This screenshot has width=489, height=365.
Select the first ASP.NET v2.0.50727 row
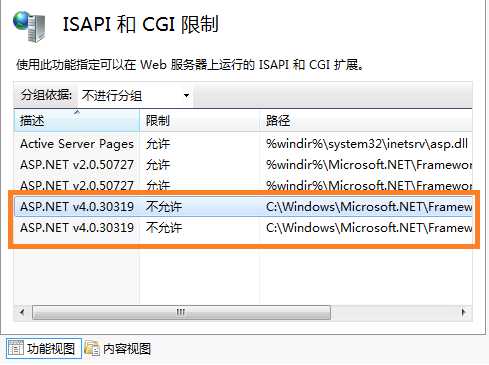[x=243, y=165]
